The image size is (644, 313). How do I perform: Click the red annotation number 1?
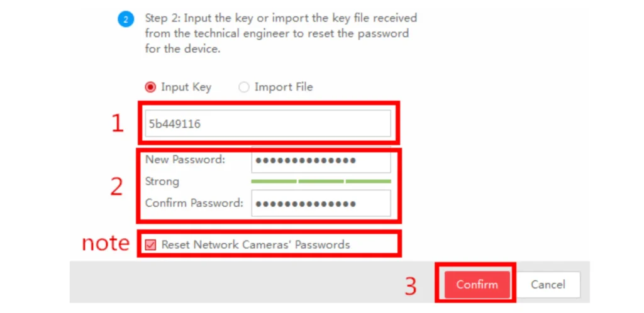[118, 124]
